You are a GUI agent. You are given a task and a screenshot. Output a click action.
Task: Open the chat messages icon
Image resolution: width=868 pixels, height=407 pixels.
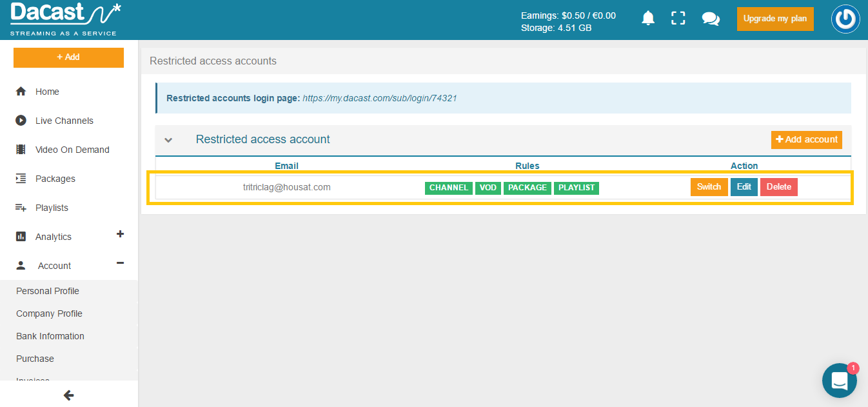click(711, 19)
